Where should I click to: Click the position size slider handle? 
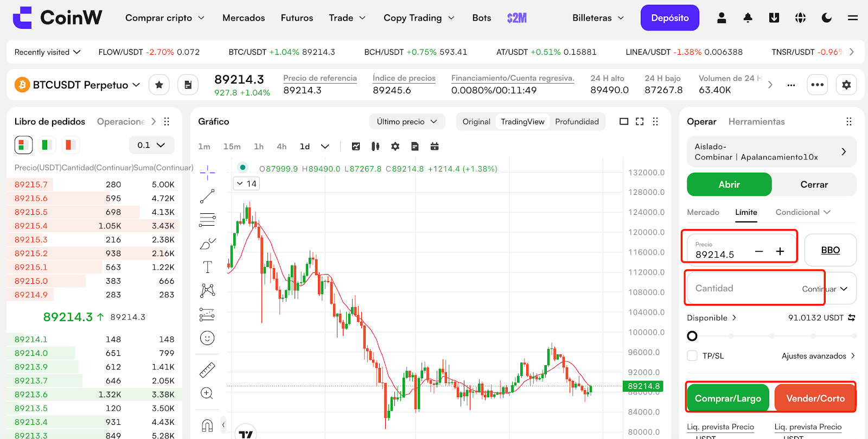[692, 336]
